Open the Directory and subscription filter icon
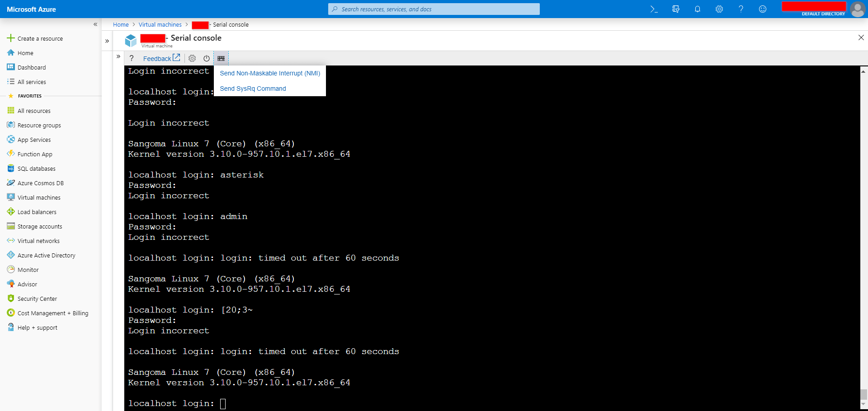Viewport: 868px width, 411px height. point(676,9)
